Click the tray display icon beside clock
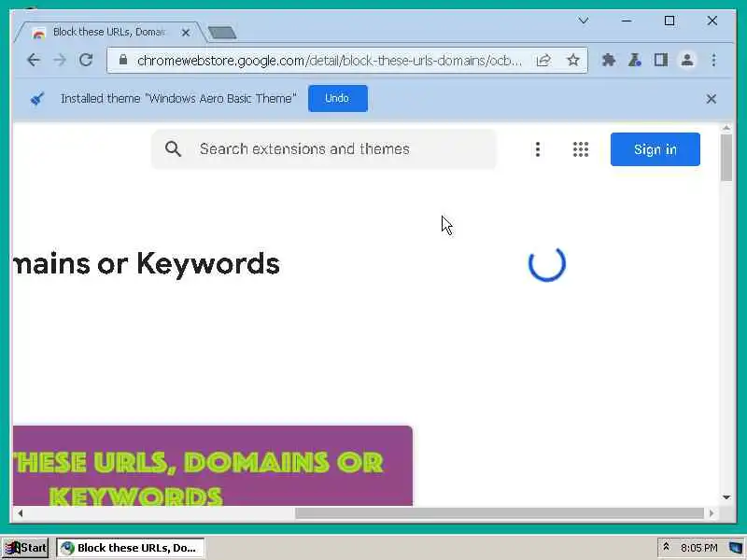747x560 pixels. (736, 548)
